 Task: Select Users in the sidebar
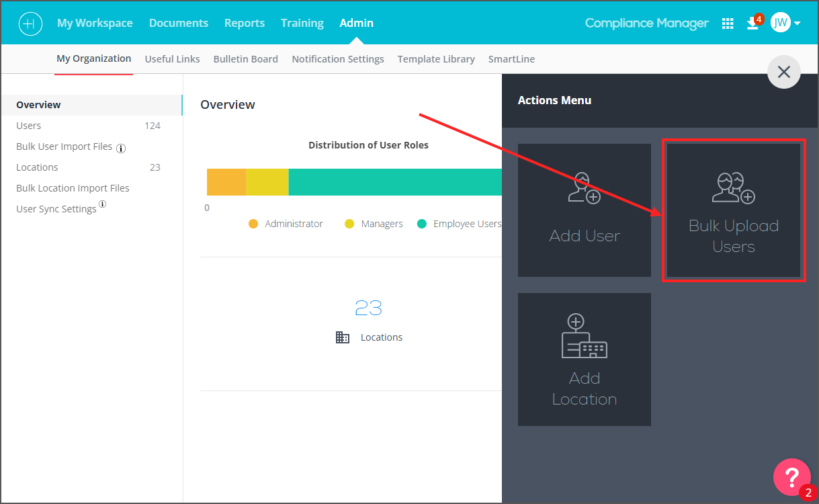(x=89, y=126)
